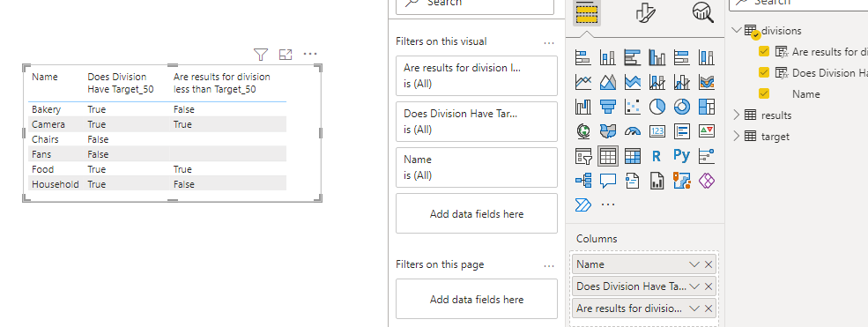Open Focus mode for the table visual

(x=286, y=55)
